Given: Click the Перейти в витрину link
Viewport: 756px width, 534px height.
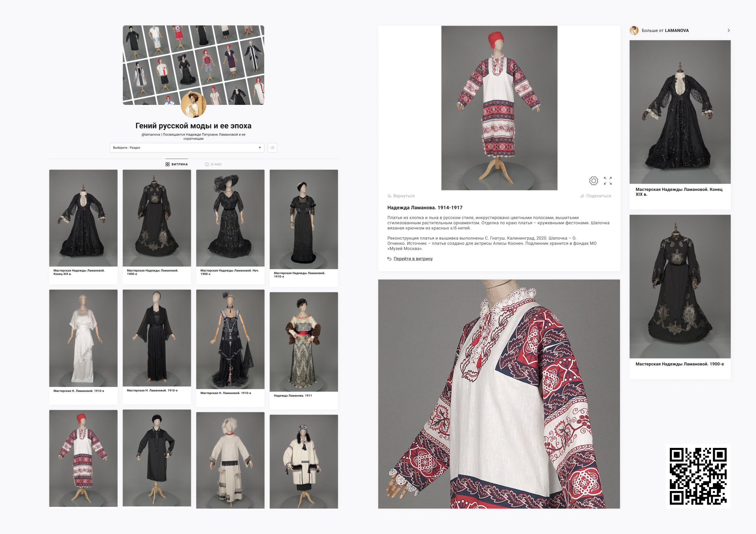Looking at the screenshot, I should pyautogui.click(x=413, y=259).
